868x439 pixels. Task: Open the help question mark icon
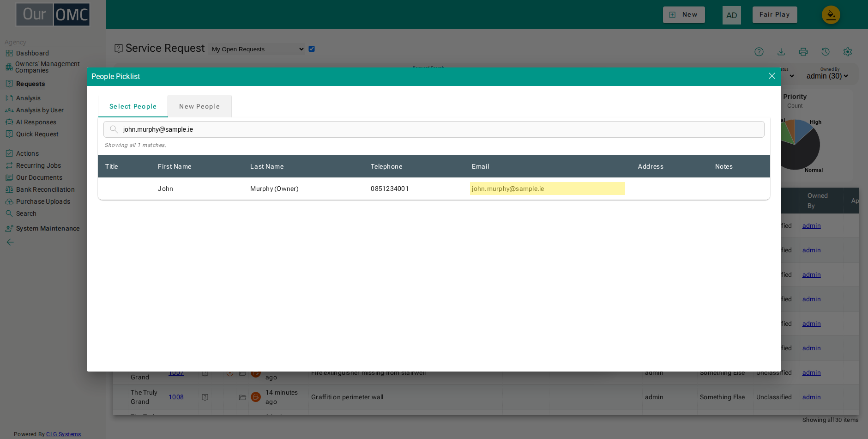tap(759, 52)
